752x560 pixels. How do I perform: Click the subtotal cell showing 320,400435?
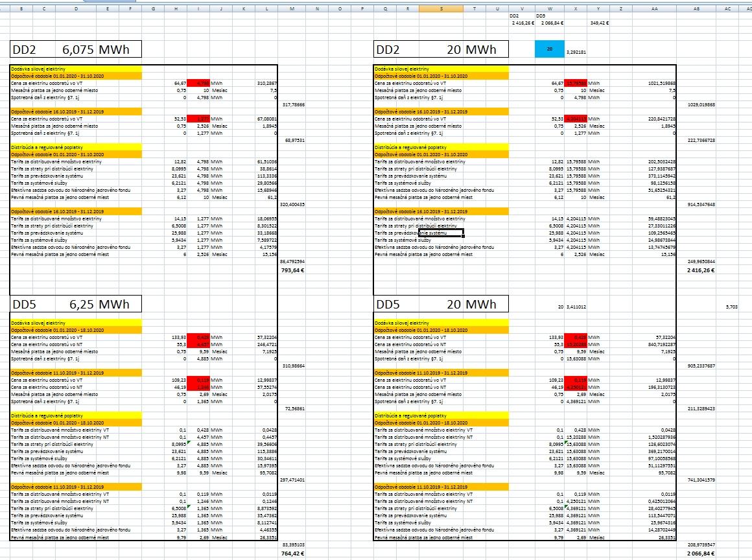coord(292,204)
